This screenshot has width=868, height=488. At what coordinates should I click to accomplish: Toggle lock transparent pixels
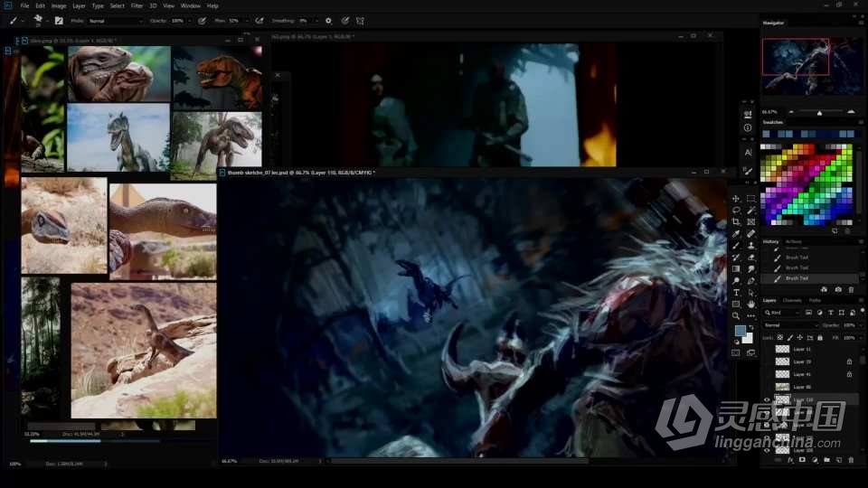(780, 337)
